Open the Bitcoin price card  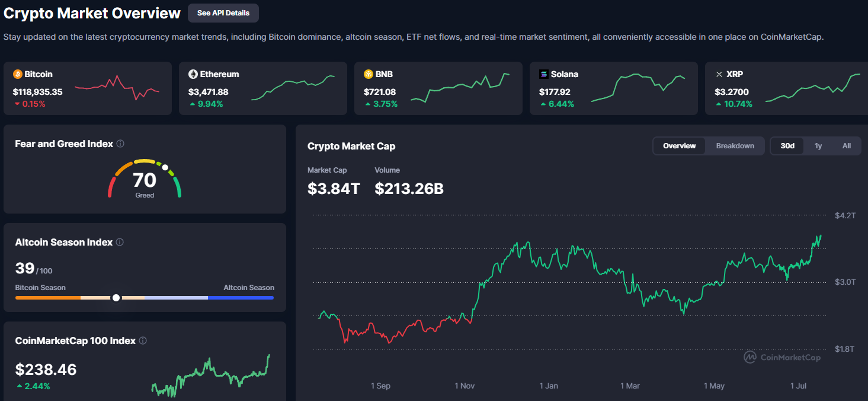tap(88, 88)
